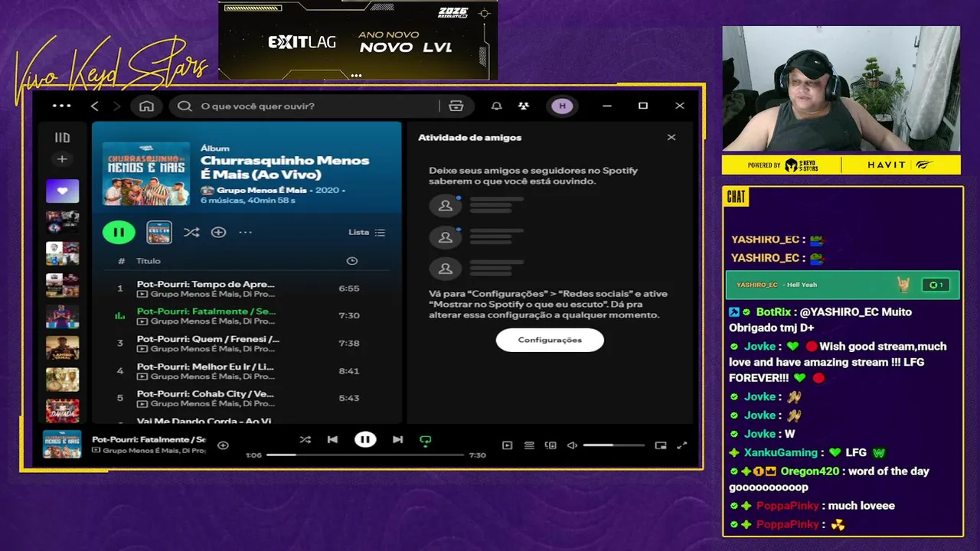The width and height of the screenshot is (980, 551).
Task: Open the Danada playlist thumbnail in sidebar
Action: pyautogui.click(x=62, y=410)
